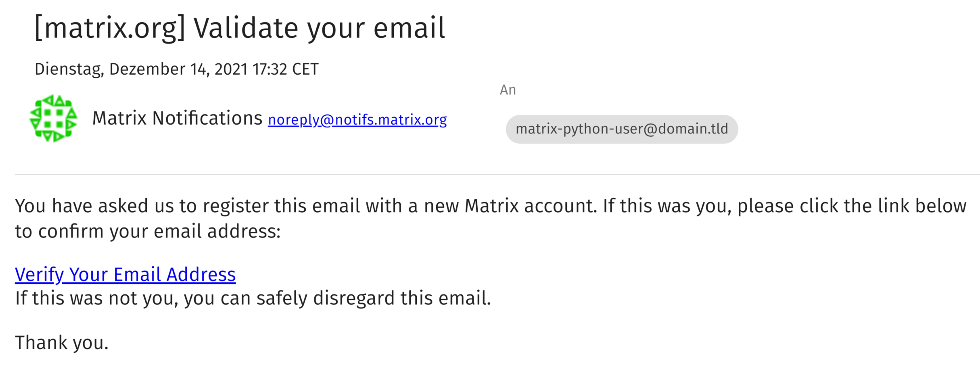This screenshot has width=980, height=373.
Task: Click the 17:32 CET timestamp
Action: pos(286,69)
